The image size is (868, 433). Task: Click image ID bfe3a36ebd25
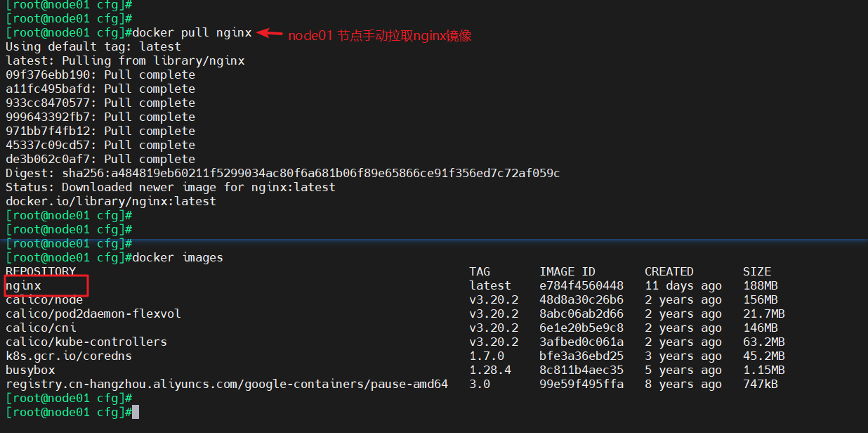[x=581, y=356]
